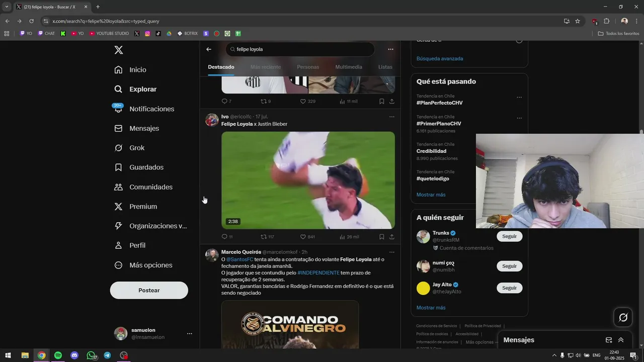
Task: Open Premium in the sidebar
Action: coord(135,206)
